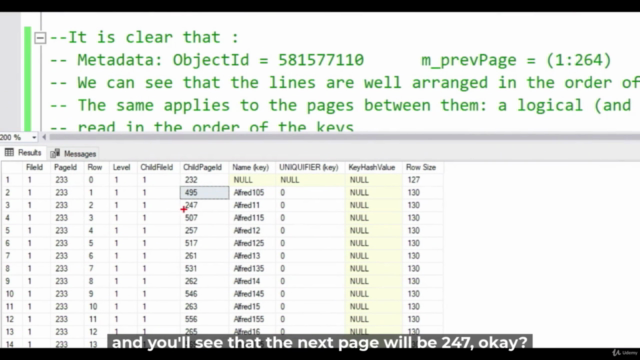Select the PageId column header

click(65, 167)
